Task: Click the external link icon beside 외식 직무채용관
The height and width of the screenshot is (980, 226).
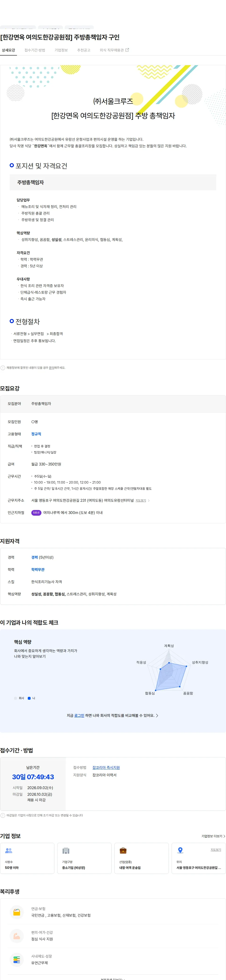Action: (127, 50)
